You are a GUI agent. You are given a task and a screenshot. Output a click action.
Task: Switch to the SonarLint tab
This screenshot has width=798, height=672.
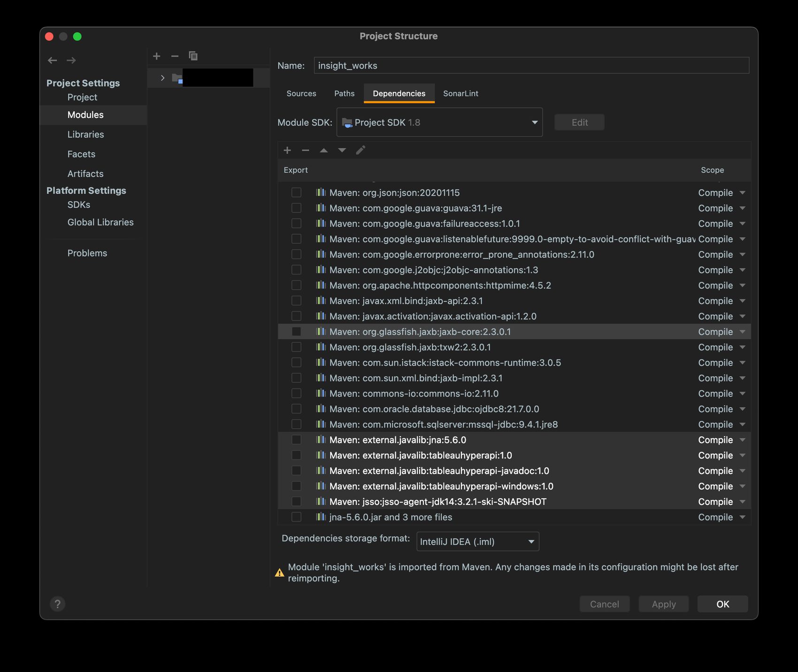click(460, 93)
